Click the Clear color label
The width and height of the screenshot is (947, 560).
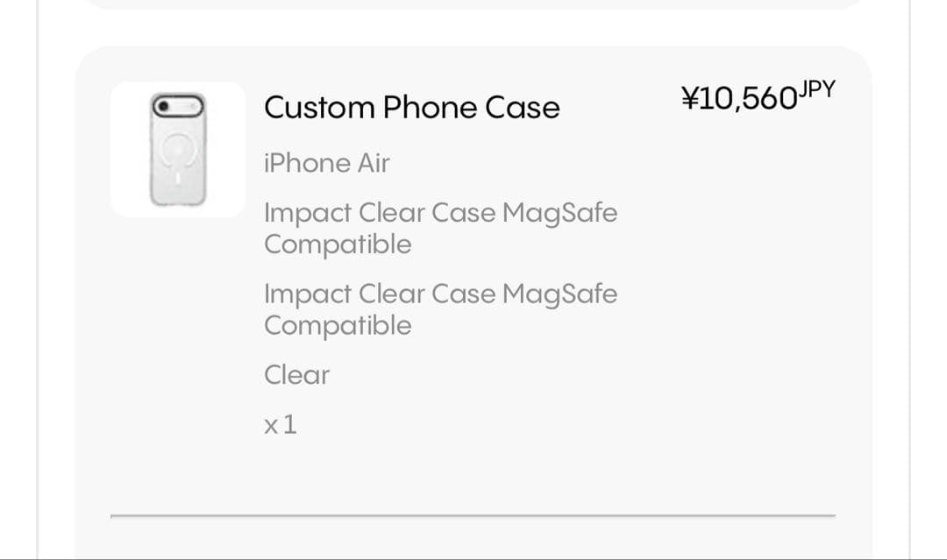click(296, 375)
